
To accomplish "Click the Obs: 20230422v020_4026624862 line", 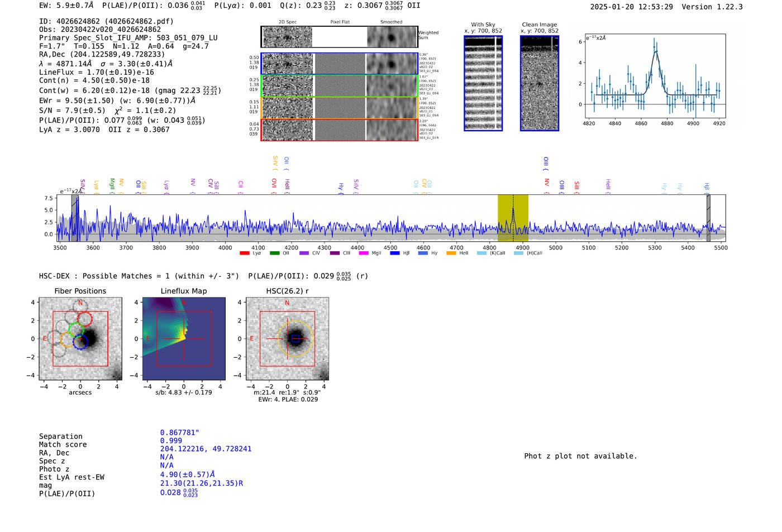I will (x=100, y=30).
